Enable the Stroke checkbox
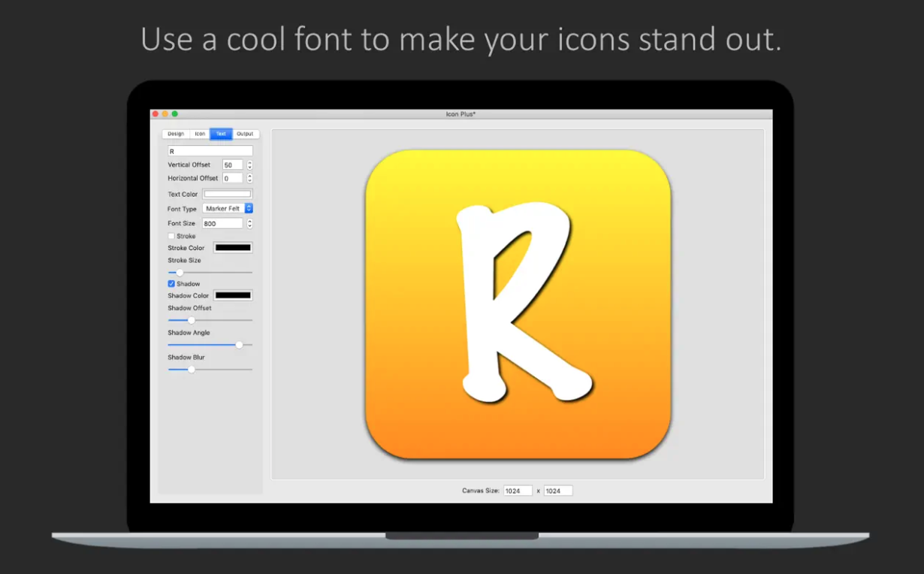Viewport: 924px width, 574px height. [171, 236]
